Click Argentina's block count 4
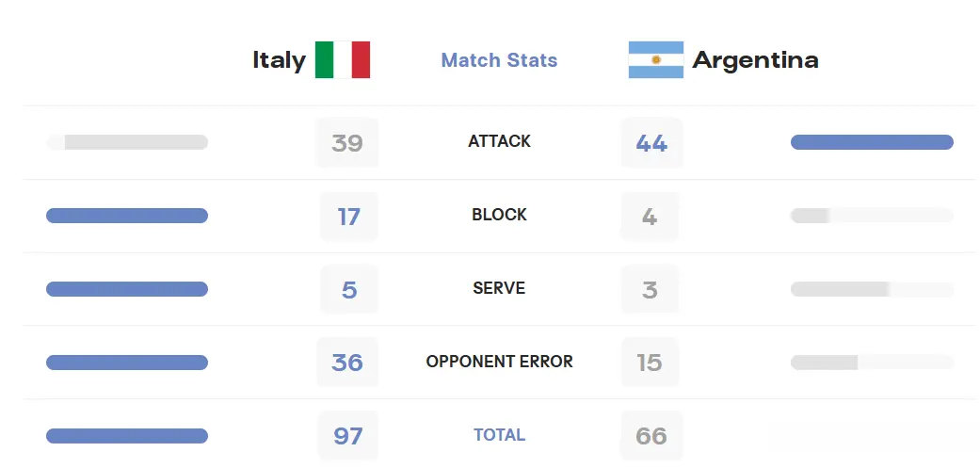This screenshot has width=980, height=468. 650,217
